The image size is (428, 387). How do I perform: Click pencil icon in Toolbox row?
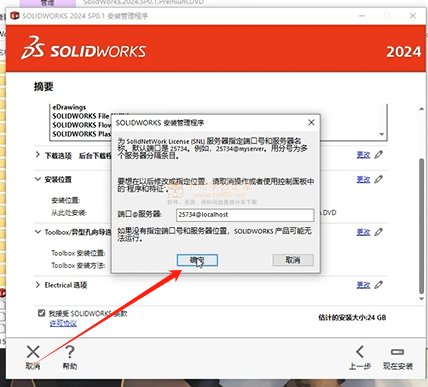click(378, 232)
